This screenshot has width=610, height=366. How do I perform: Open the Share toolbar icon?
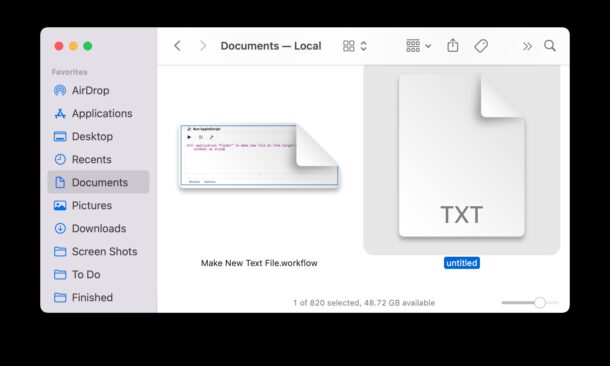point(452,46)
